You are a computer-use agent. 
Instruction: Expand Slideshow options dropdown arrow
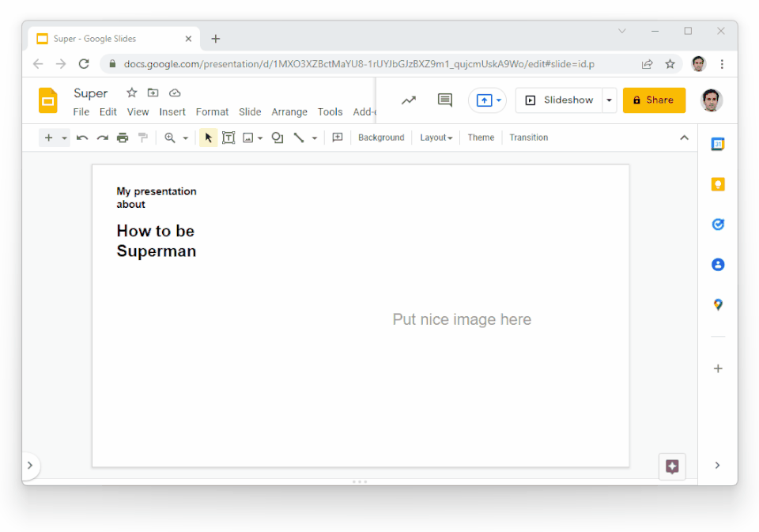[x=610, y=100]
